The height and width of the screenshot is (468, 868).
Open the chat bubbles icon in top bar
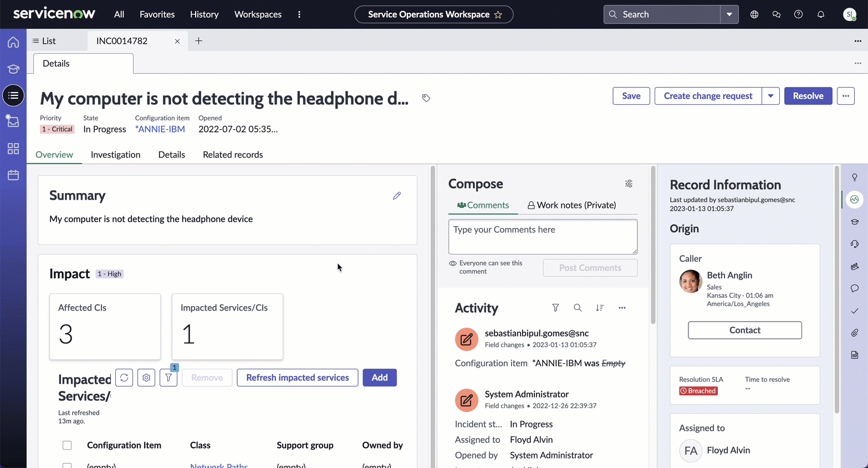[x=777, y=14]
